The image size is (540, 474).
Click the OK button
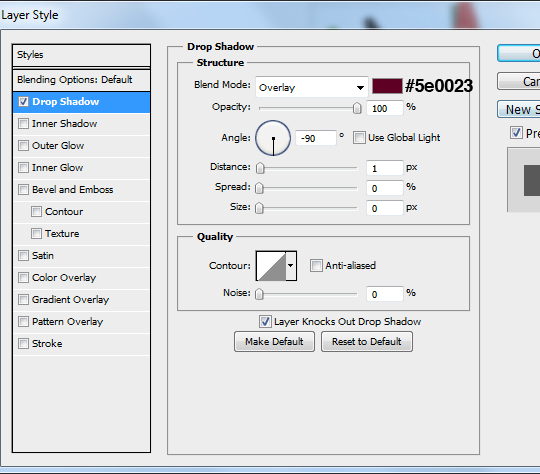coord(519,53)
